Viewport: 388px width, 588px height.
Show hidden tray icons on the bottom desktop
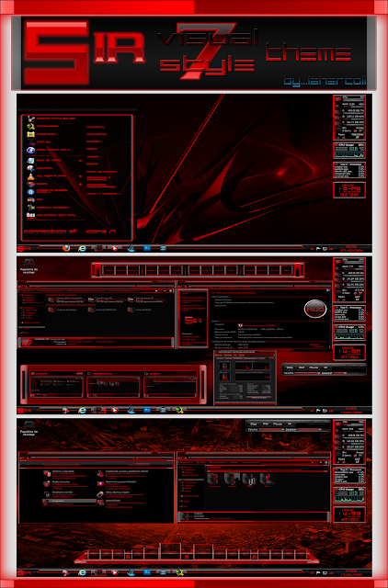pyautogui.click(x=313, y=573)
